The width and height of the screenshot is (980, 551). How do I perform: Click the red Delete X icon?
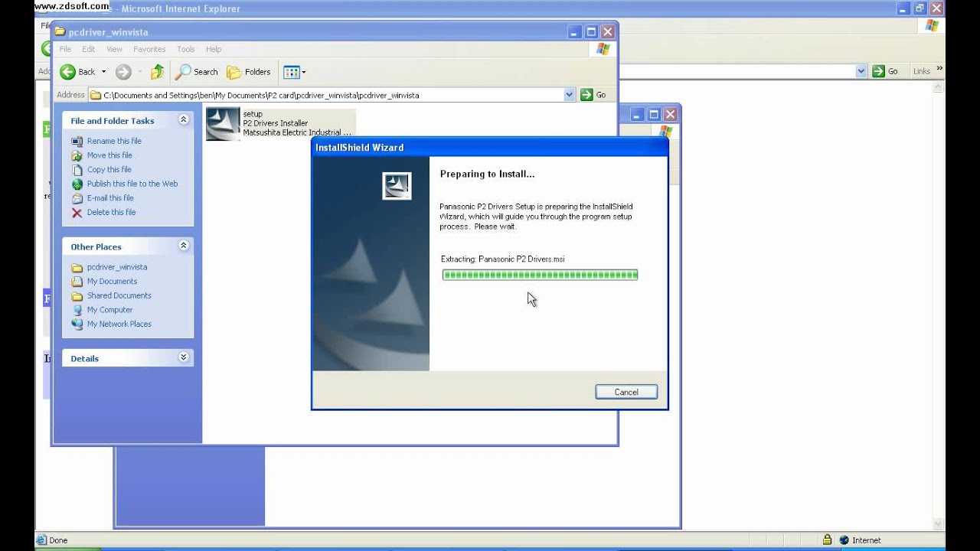click(77, 213)
